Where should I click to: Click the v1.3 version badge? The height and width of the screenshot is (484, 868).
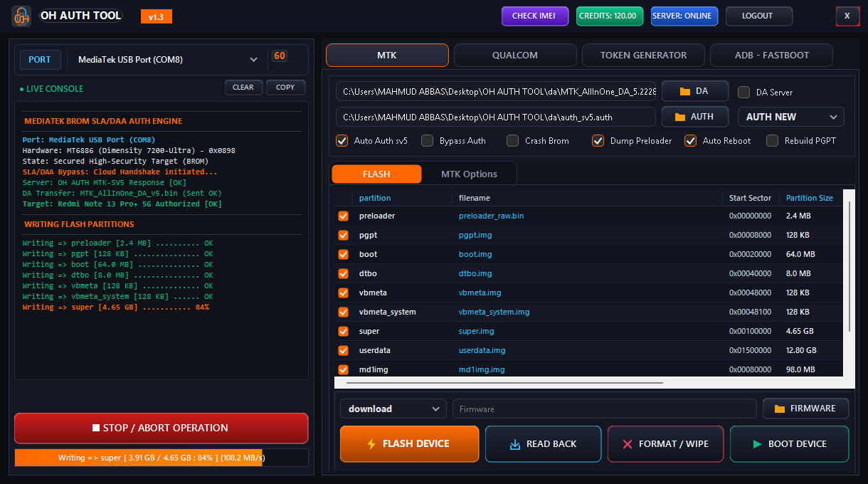(x=157, y=17)
